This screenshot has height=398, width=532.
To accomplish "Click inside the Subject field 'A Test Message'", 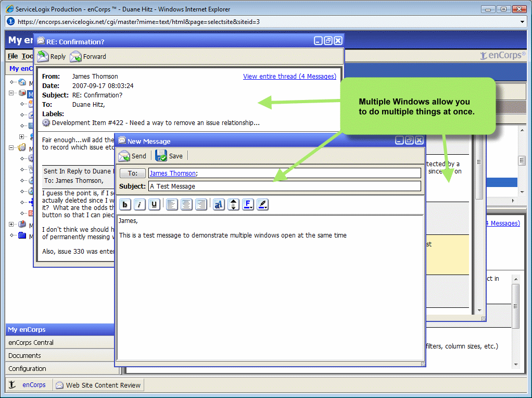I will pyautogui.click(x=285, y=186).
